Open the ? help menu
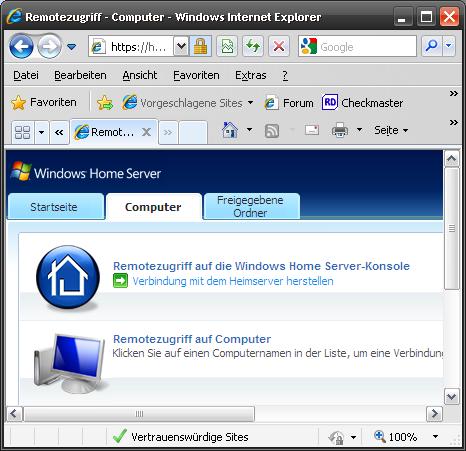Screen dimensions: 466x451 click(x=285, y=75)
